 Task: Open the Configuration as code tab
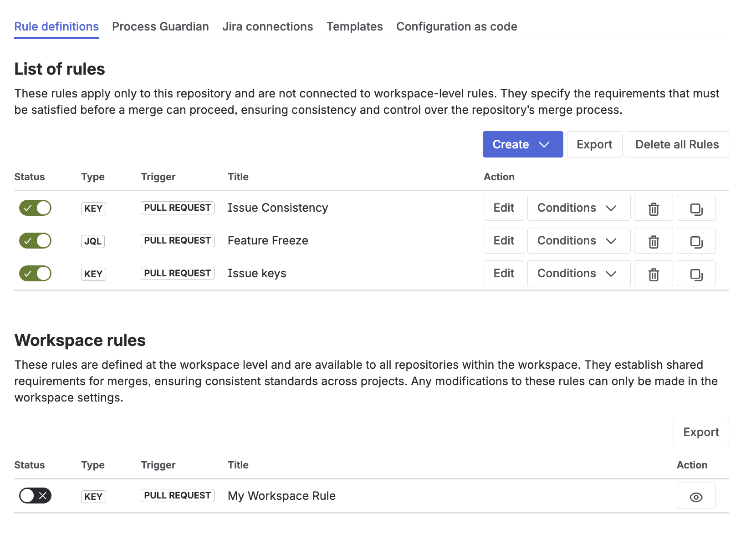(x=457, y=26)
